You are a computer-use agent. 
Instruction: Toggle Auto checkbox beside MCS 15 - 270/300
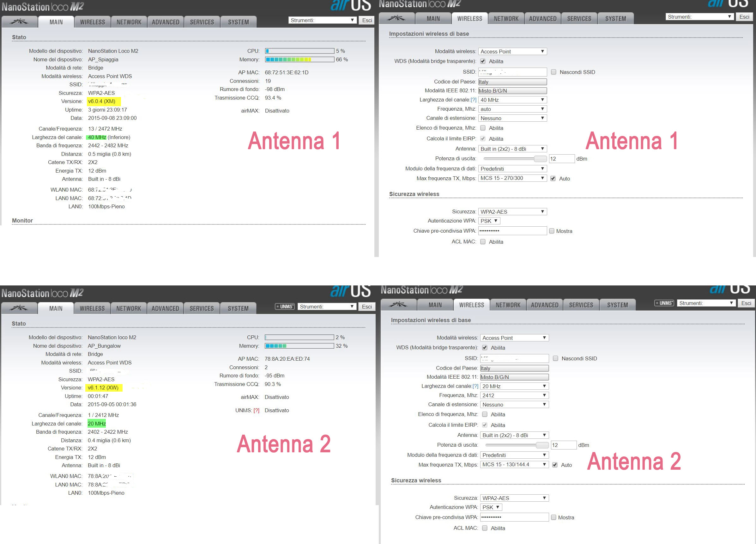[553, 179]
